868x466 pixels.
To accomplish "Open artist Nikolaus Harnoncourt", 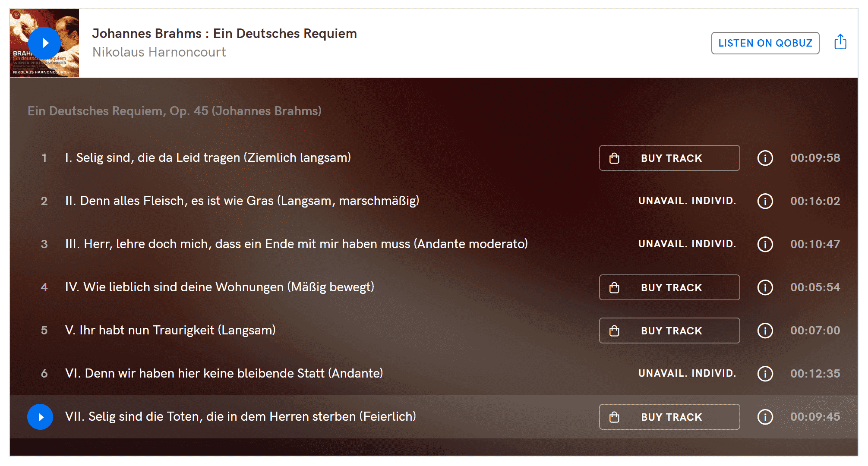I will click(159, 52).
